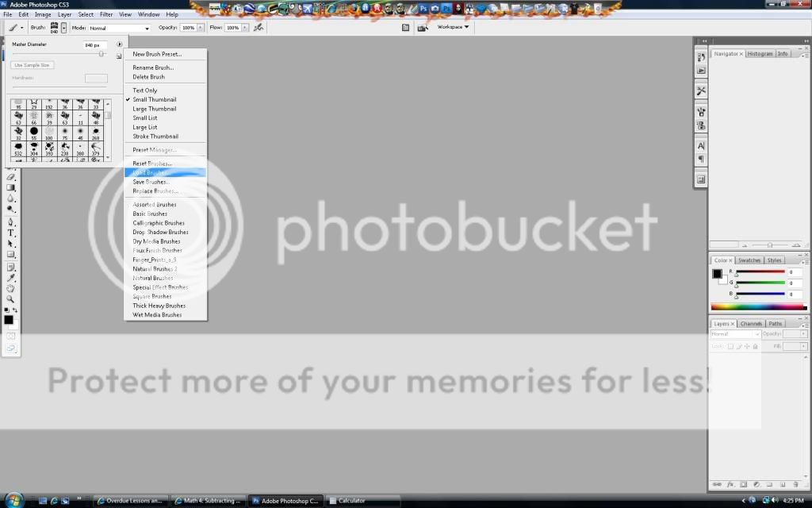Change screen mode icon at toolbox bottom
This screenshot has height=508, width=812.
tap(11, 348)
